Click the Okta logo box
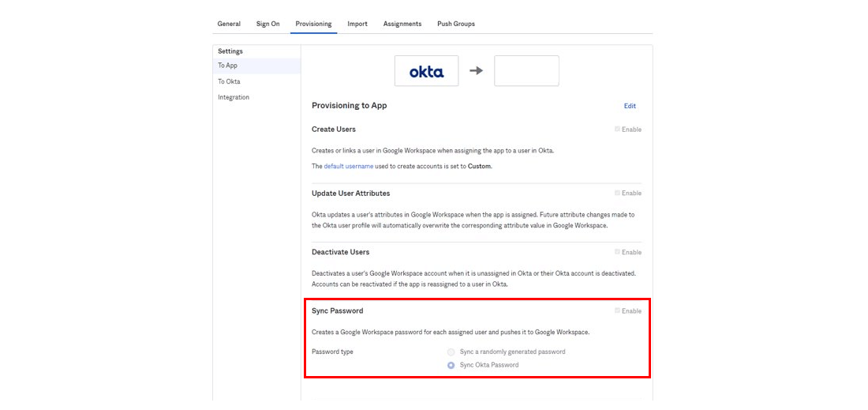868x410 pixels. [426, 71]
